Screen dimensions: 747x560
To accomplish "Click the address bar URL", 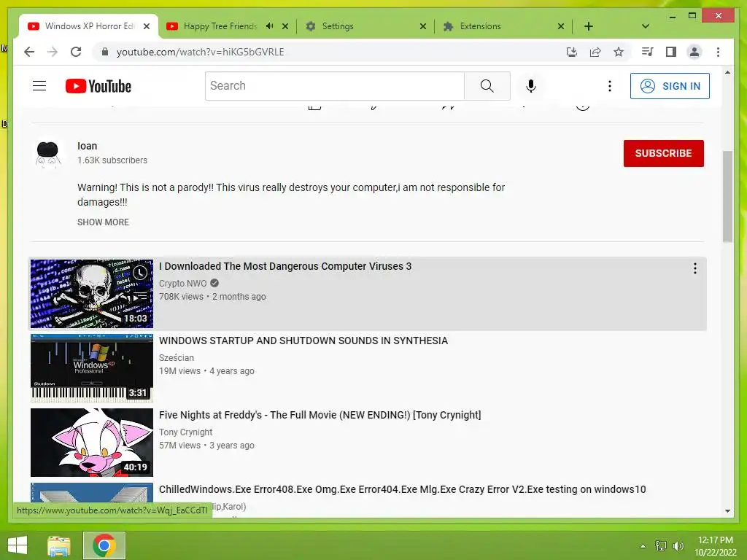I will (x=200, y=52).
